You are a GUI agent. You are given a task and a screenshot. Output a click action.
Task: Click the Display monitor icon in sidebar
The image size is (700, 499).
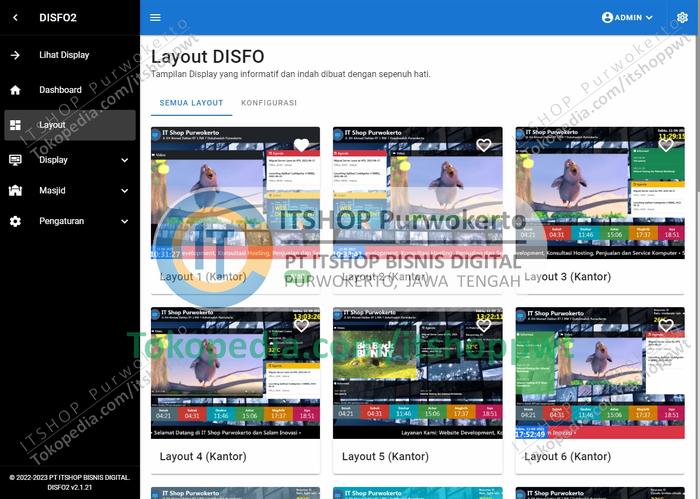pyautogui.click(x=15, y=160)
